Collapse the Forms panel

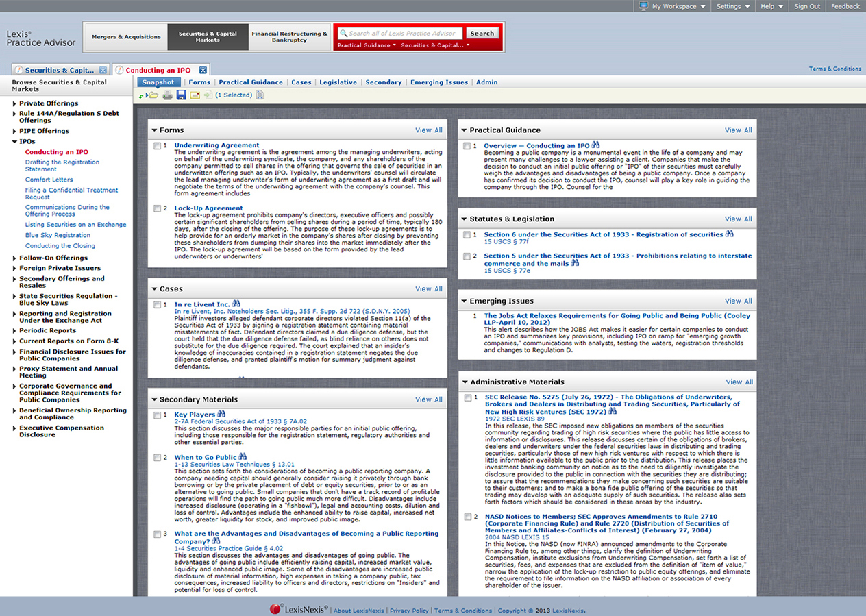tap(154, 130)
